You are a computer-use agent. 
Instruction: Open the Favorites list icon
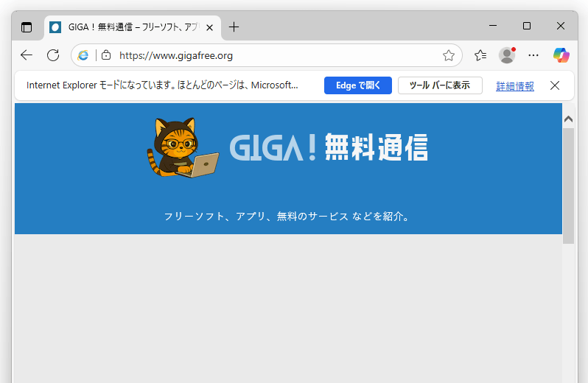(480, 55)
